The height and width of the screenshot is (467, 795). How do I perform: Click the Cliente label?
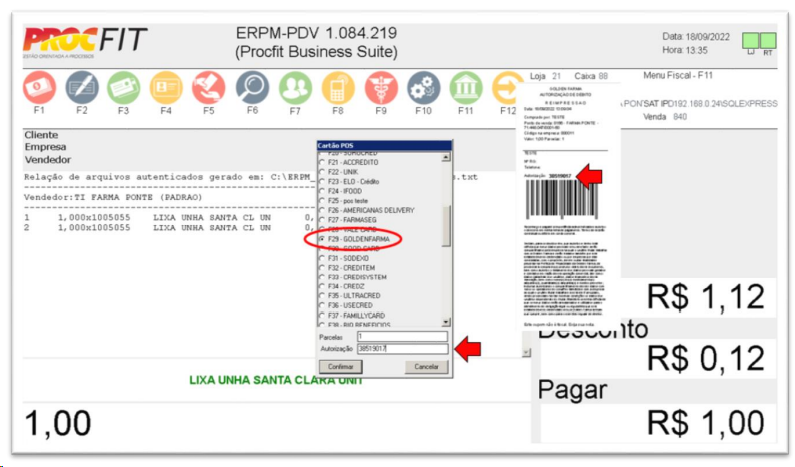tap(41, 135)
